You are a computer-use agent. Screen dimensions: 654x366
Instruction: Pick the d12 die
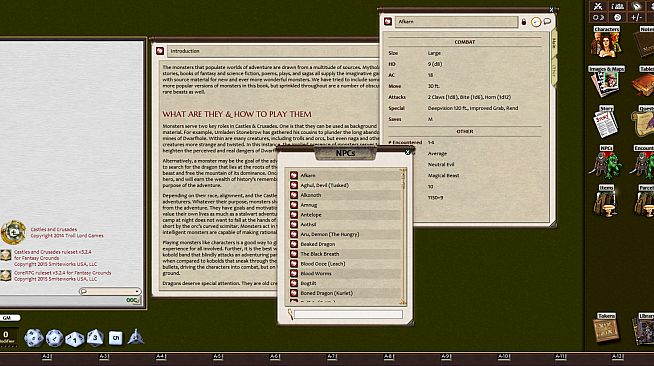(x=54, y=338)
